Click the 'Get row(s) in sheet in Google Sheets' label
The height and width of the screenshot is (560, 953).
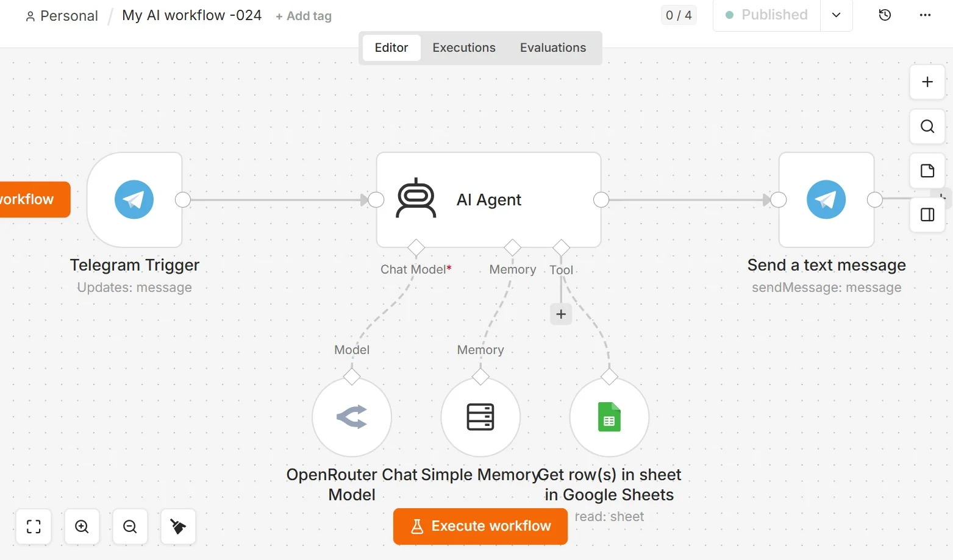click(x=609, y=485)
